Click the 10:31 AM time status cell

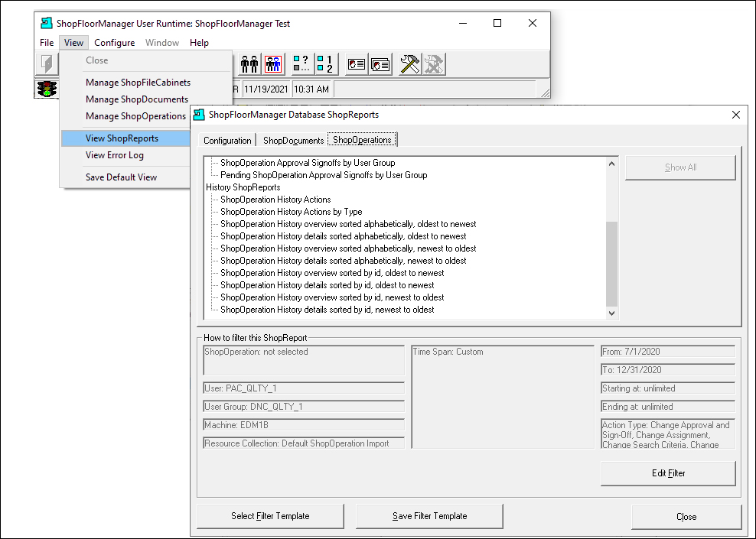tap(311, 89)
